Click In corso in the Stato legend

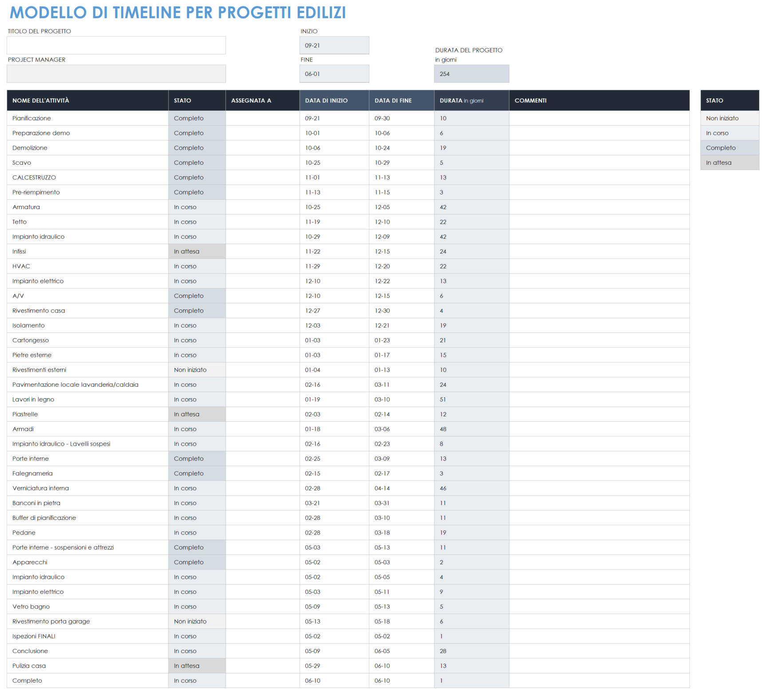pyautogui.click(x=730, y=133)
